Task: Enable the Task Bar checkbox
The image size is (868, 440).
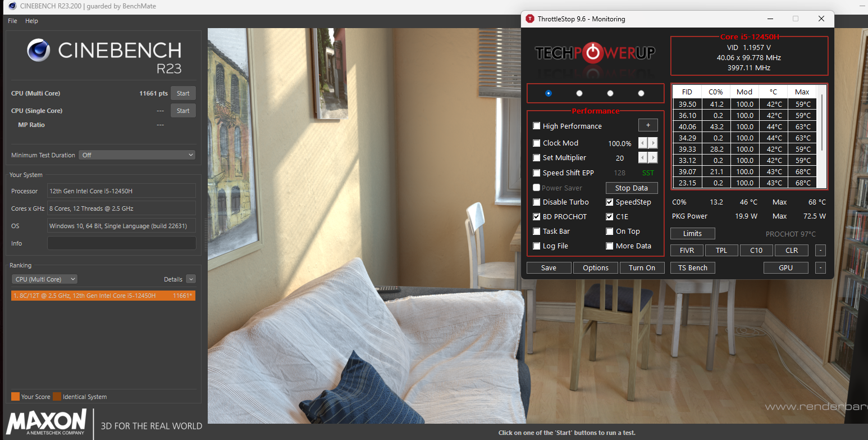Action: point(537,231)
